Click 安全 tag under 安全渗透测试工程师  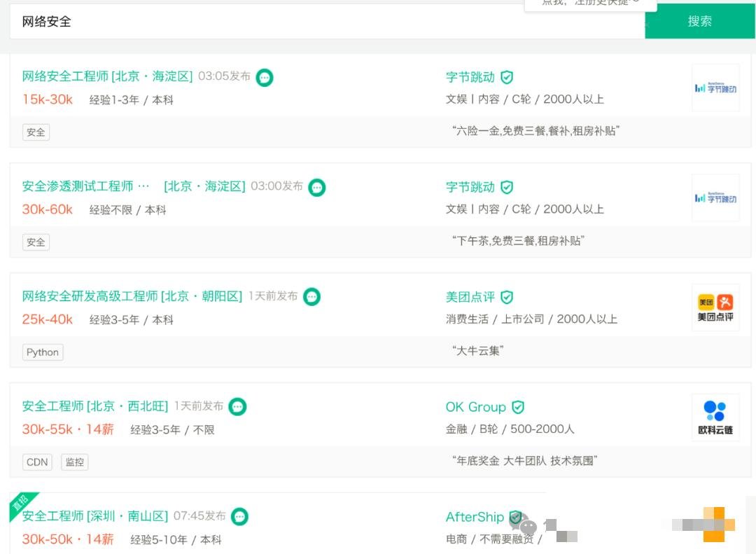tap(36, 242)
